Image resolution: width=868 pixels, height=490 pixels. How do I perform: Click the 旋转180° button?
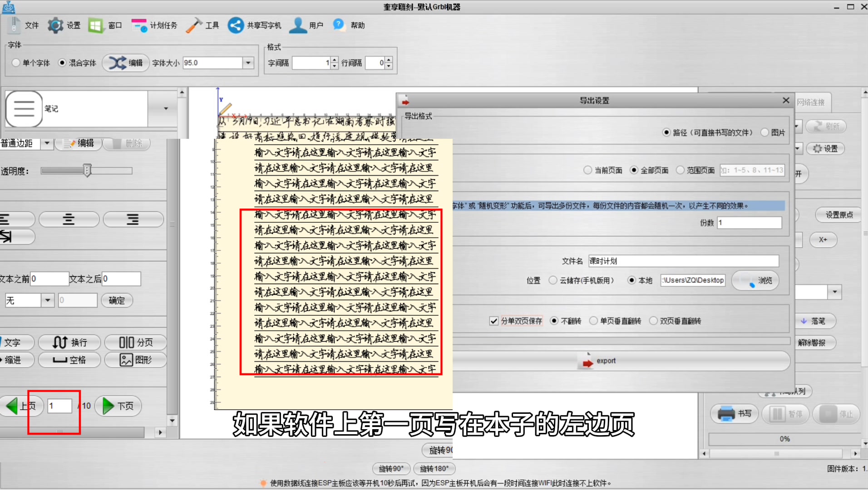[434, 469]
